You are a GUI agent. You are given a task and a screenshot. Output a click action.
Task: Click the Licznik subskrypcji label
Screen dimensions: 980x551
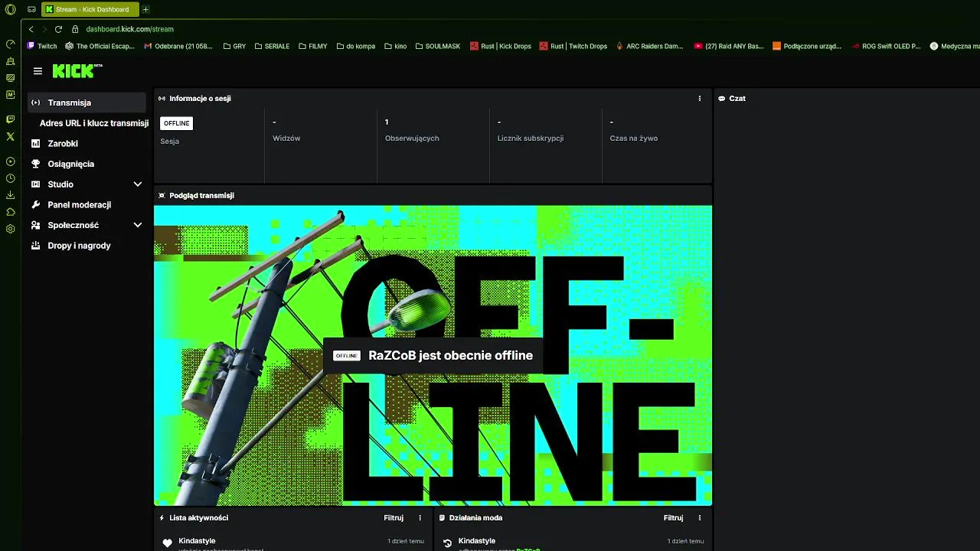(531, 139)
